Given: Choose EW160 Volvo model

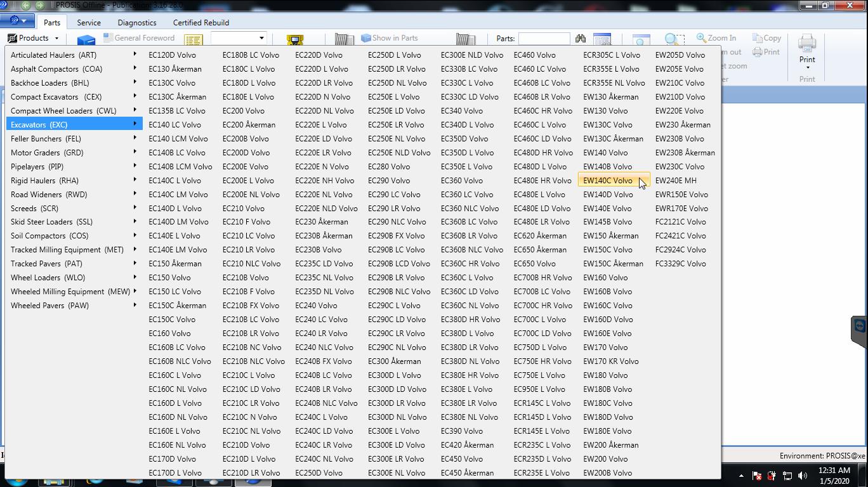Looking at the screenshot, I should [x=605, y=278].
